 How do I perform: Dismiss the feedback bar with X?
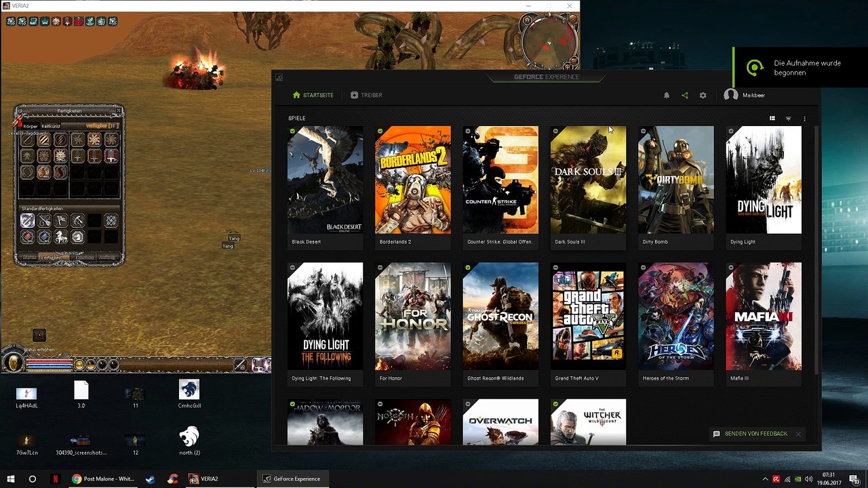click(x=798, y=434)
